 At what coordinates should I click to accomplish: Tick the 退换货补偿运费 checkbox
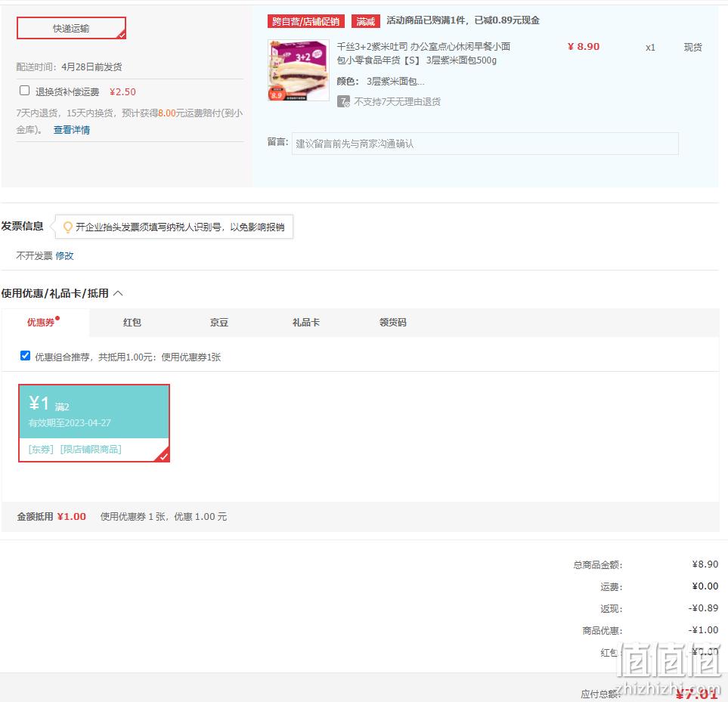click(25, 91)
